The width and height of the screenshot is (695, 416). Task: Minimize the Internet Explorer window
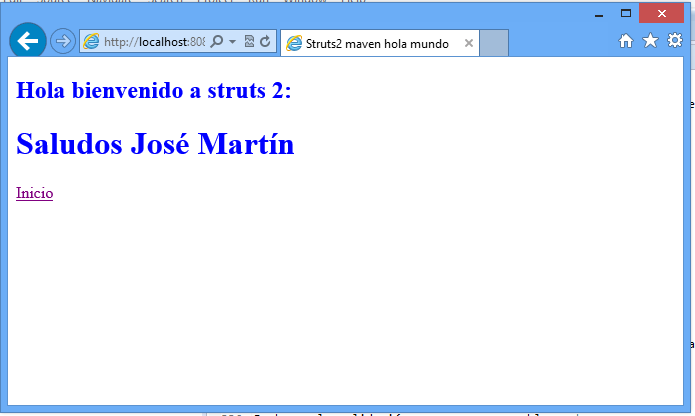tap(599, 14)
